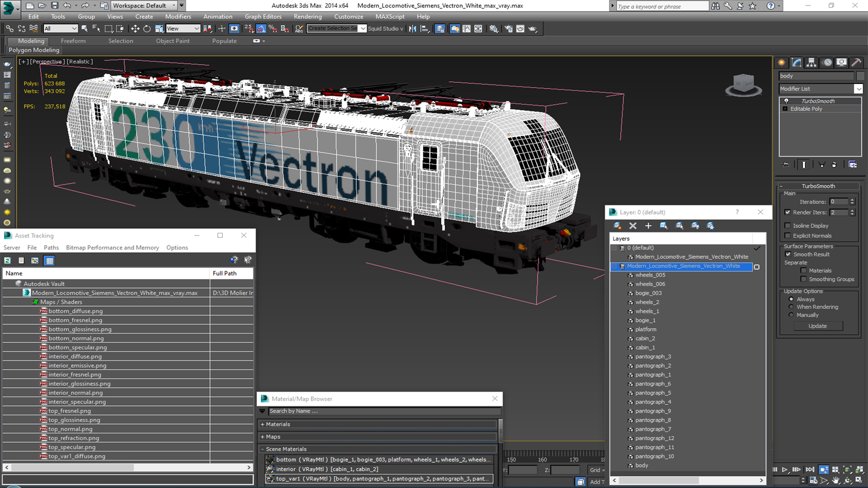Open the Graph Editors menu
The height and width of the screenshot is (488, 868).
coord(263,17)
